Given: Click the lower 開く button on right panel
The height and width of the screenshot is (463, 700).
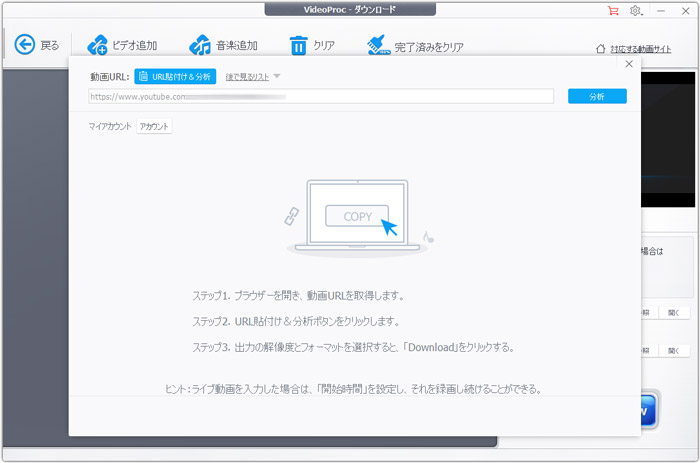Looking at the screenshot, I should point(674,351).
